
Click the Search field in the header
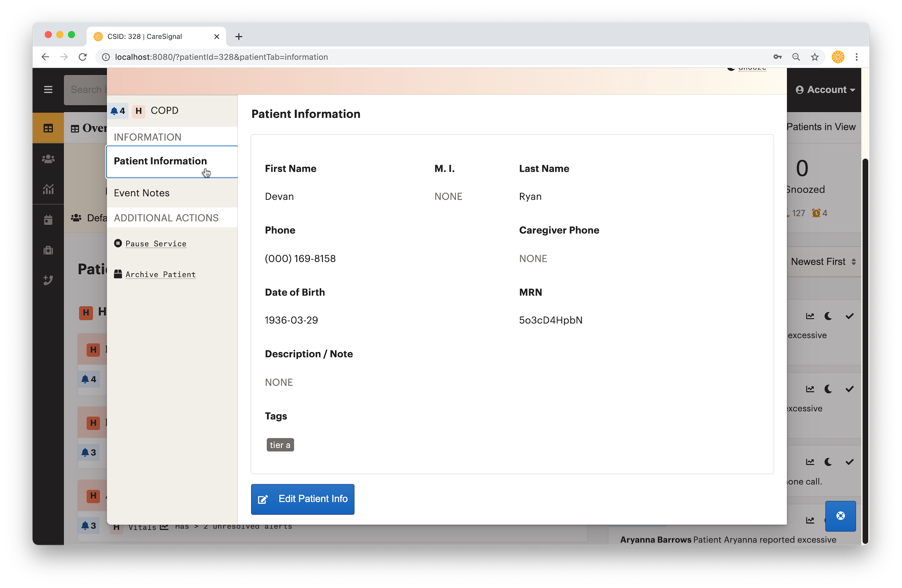tap(86, 90)
